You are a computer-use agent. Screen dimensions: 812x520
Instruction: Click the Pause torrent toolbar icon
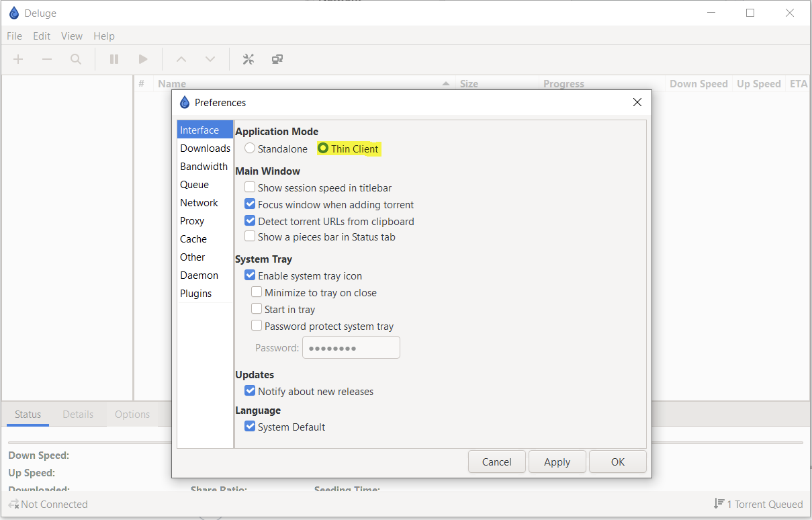click(114, 59)
